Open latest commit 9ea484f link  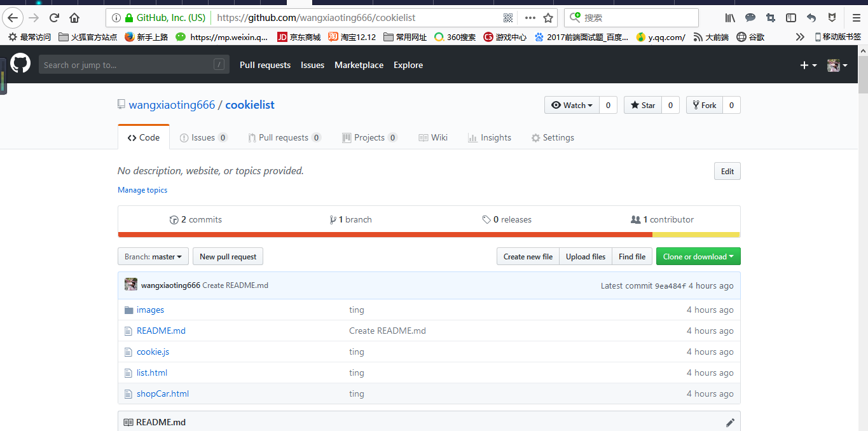point(670,286)
